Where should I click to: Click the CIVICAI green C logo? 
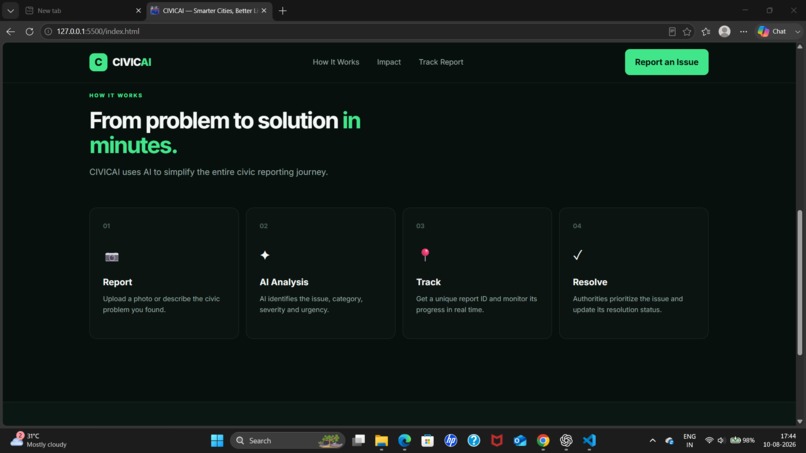point(98,62)
